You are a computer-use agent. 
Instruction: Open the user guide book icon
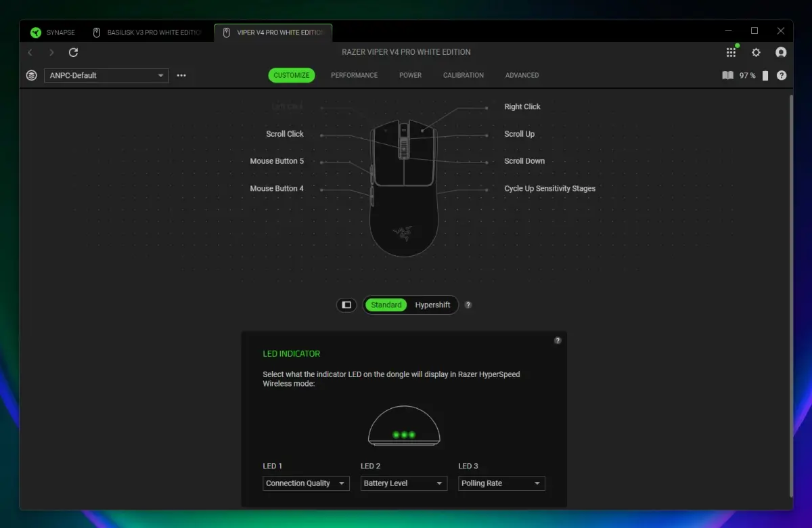(728, 75)
